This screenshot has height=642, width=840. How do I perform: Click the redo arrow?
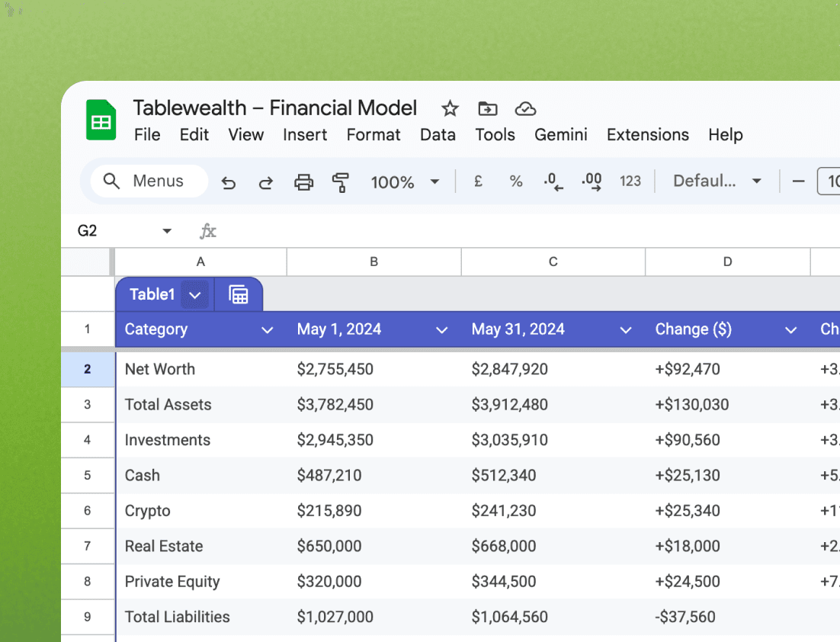pyautogui.click(x=266, y=182)
